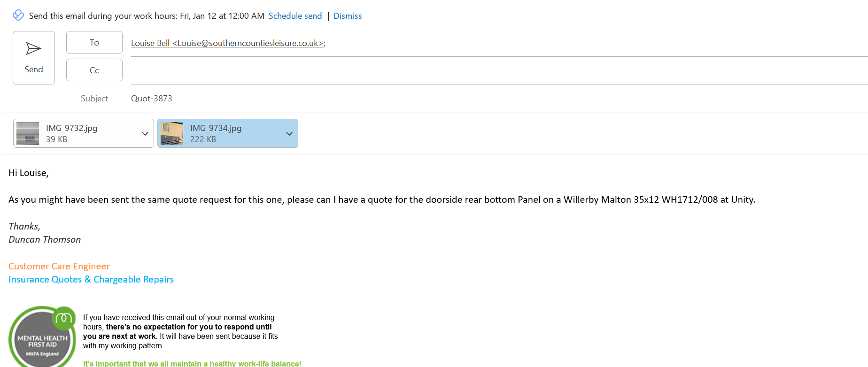Click the Send button label
Screen dimensions: 868x367
pos(34,69)
